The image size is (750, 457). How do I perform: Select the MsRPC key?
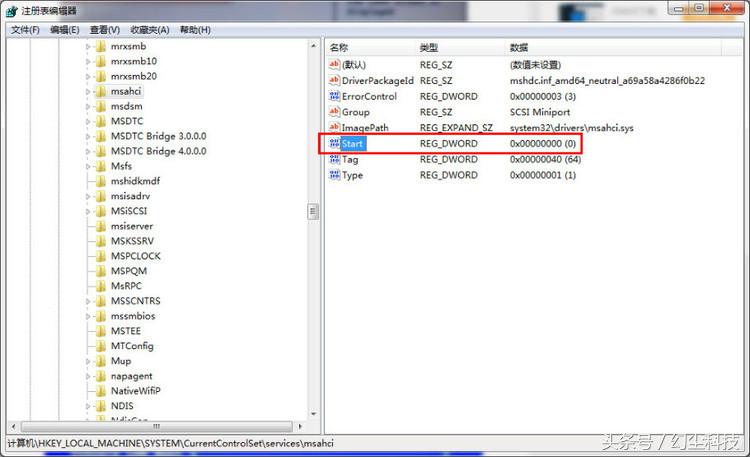coord(126,286)
